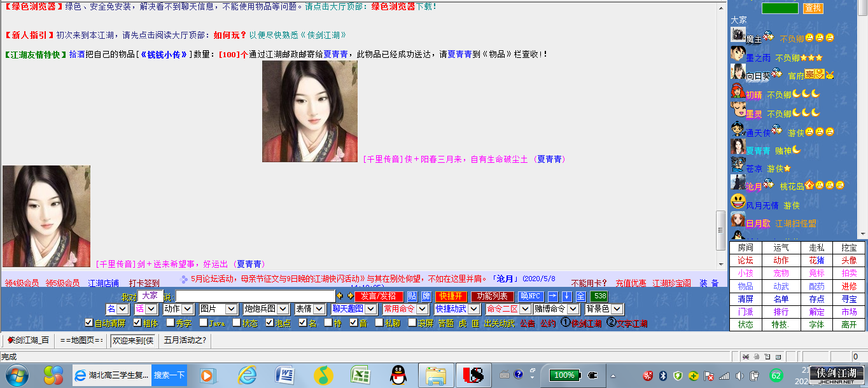
Task: Open the 炮炮兵图 dropdown
Action: 266,308
